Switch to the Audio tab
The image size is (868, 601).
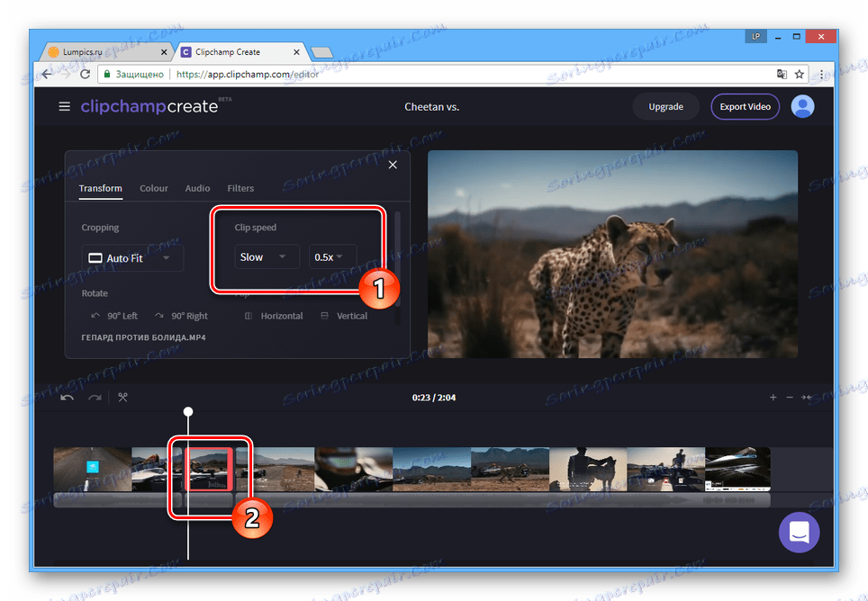click(197, 188)
